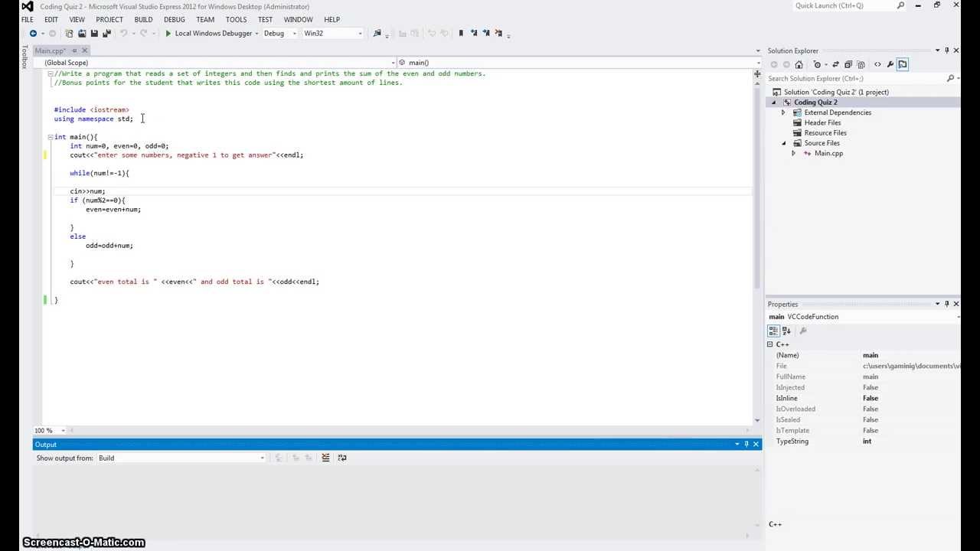Expand External Dependencies tree node

pyautogui.click(x=783, y=112)
